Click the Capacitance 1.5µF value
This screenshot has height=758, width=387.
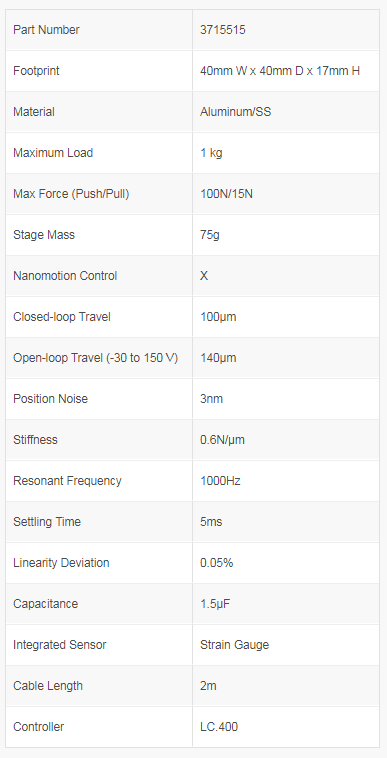click(x=215, y=604)
